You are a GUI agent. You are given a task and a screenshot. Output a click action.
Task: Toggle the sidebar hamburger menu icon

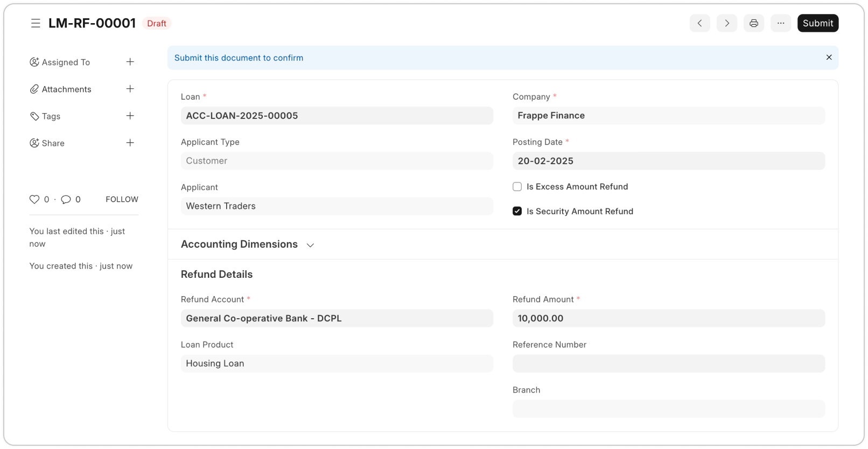coord(36,23)
